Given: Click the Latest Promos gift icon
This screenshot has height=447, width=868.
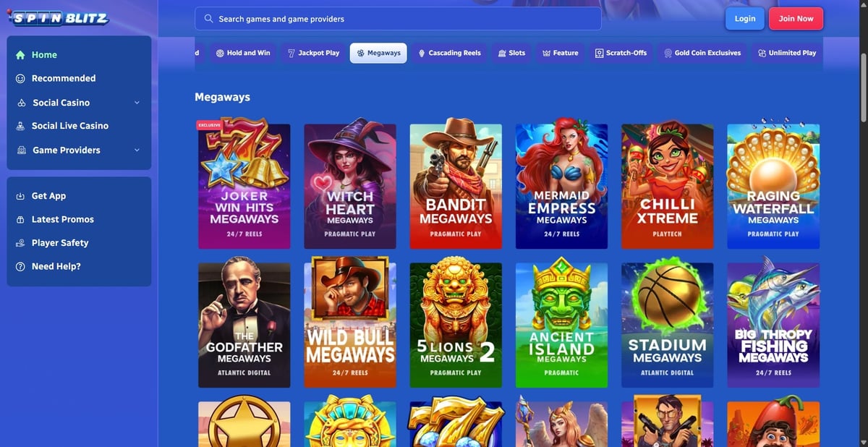Looking at the screenshot, I should (x=20, y=219).
